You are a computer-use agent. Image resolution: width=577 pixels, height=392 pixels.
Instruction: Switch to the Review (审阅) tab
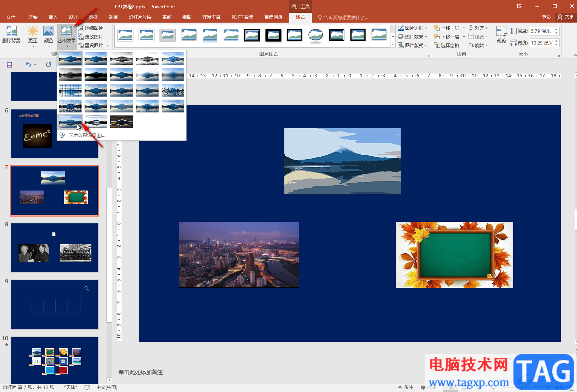(167, 17)
